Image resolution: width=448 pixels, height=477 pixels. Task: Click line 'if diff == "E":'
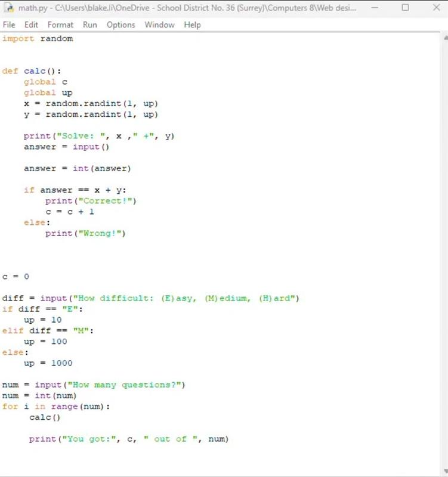[42, 309]
